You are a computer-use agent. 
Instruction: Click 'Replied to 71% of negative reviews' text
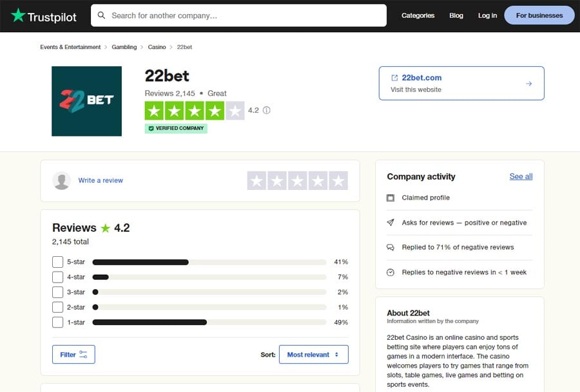tap(458, 247)
